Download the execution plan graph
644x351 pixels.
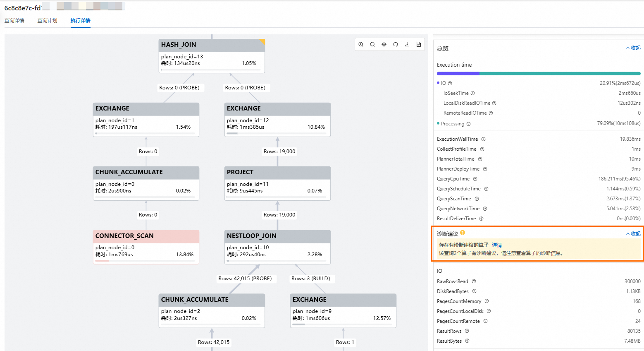tap(407, 44)
